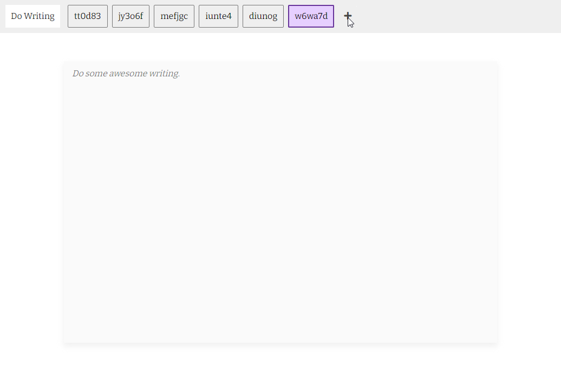The height and width of the screenshot is (392, 561).
Task: Activate the highlighted purple tab
Action: [311, 16]
